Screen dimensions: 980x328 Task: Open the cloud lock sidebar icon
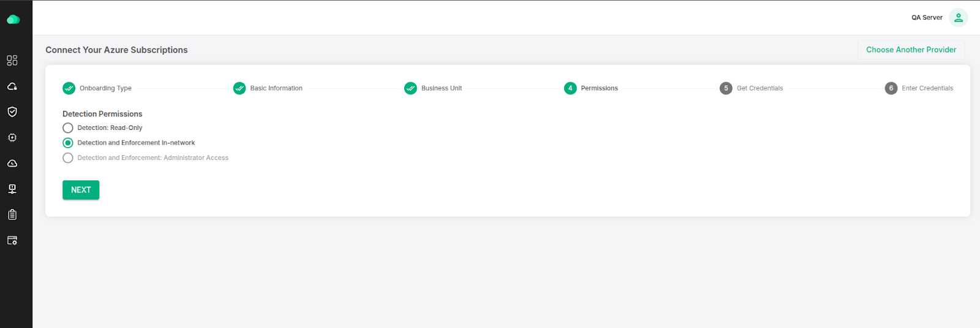(x=12, y=86)
